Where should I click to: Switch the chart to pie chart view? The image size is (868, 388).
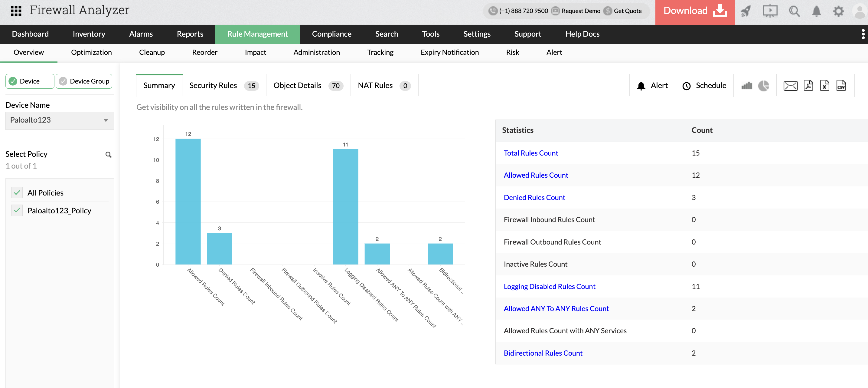click(764, 85)
